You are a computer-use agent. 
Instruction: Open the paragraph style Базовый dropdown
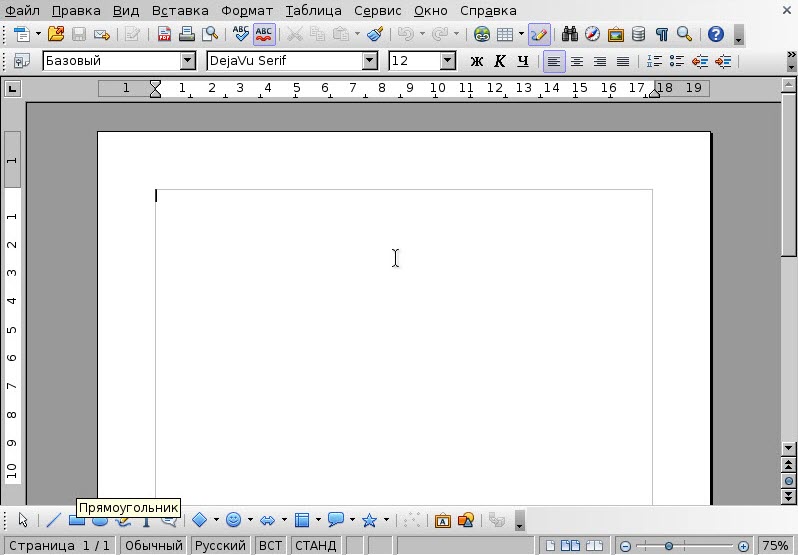(x=187, y=61)
